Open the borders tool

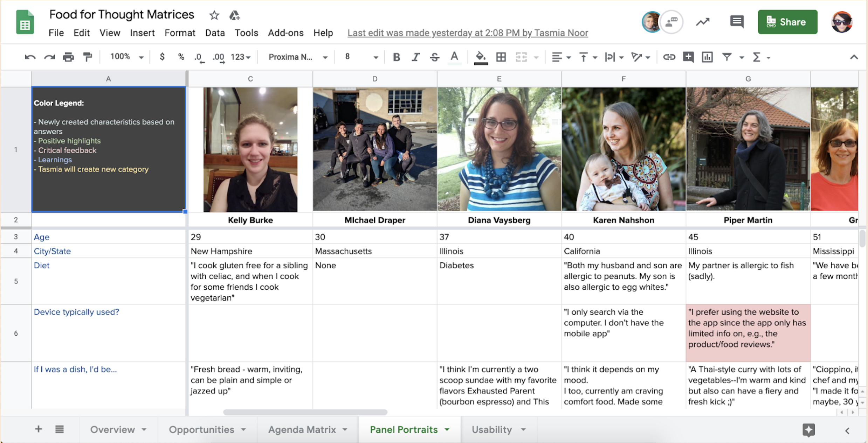tap(501, 57)
